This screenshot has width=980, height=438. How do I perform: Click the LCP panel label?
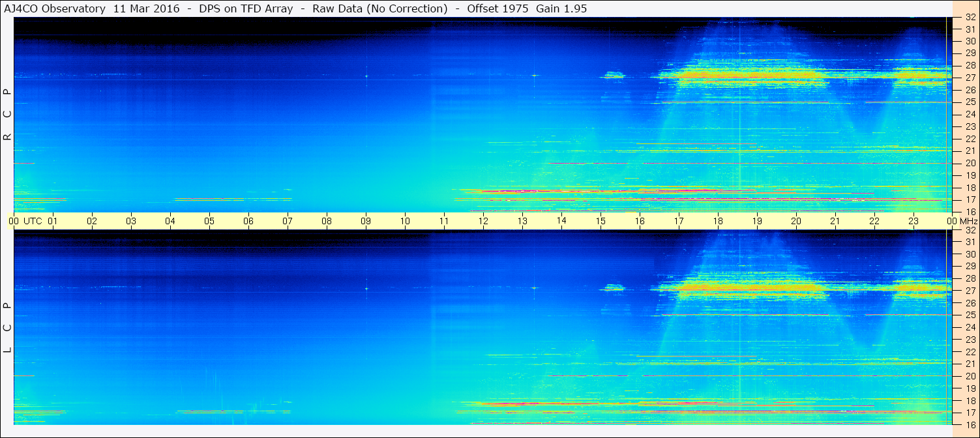(x=7, y=327)
